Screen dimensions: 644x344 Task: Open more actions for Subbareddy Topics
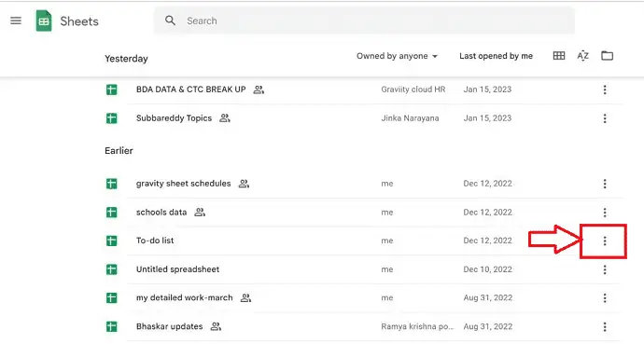point(605,118)
